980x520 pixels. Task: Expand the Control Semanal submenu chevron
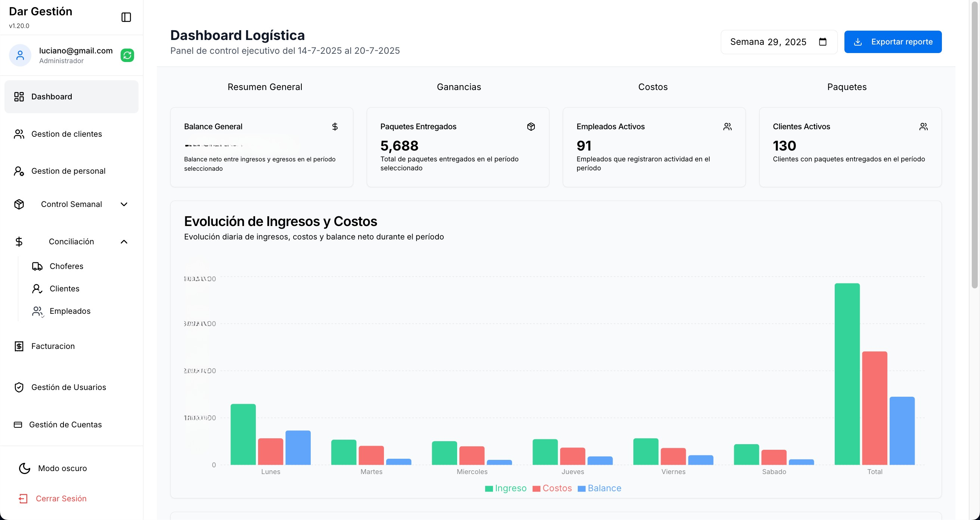[x=124, y=204]
